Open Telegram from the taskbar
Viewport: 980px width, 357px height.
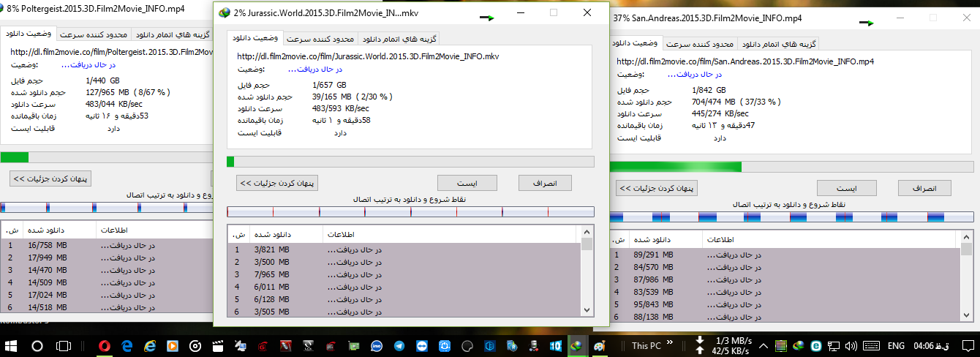tap(400, 346)
